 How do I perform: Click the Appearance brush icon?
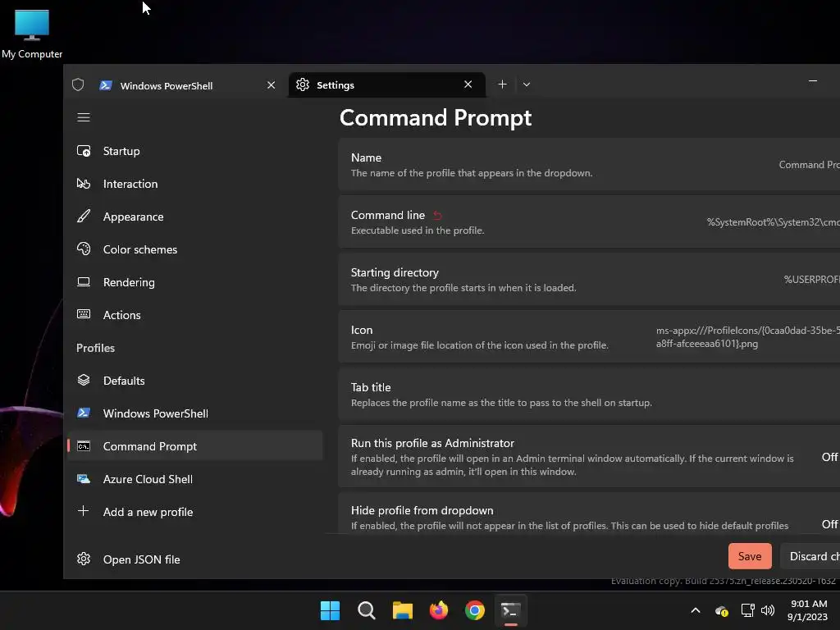84,217
